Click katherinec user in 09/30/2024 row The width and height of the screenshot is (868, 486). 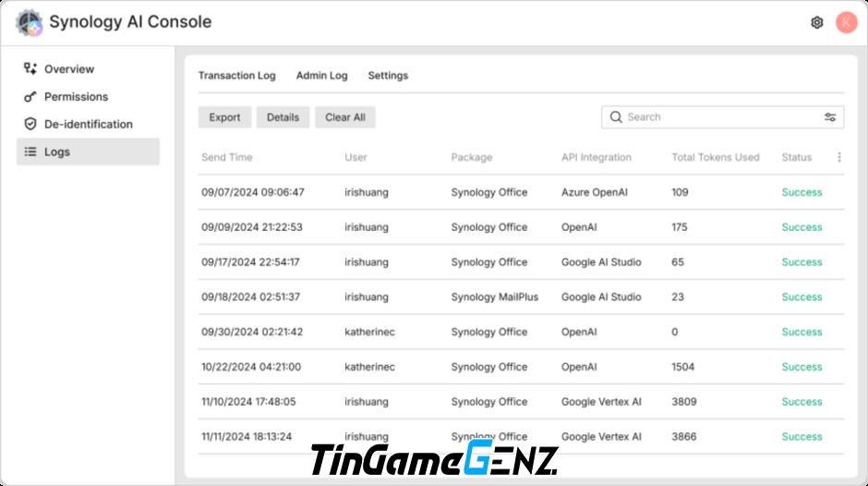pyautogui.click(x=369, y=332)
